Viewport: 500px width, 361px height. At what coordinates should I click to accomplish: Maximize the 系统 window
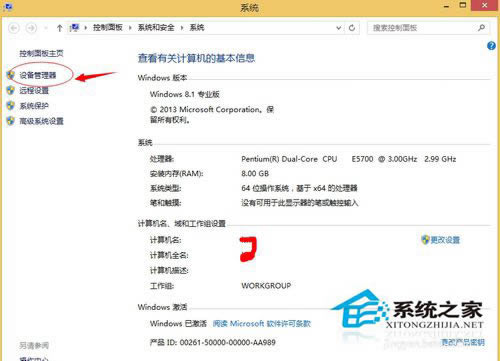pos(463,5)
